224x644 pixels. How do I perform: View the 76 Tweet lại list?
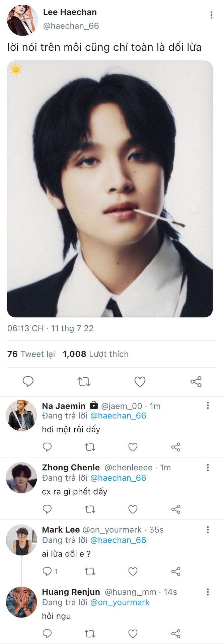point(31,354)
